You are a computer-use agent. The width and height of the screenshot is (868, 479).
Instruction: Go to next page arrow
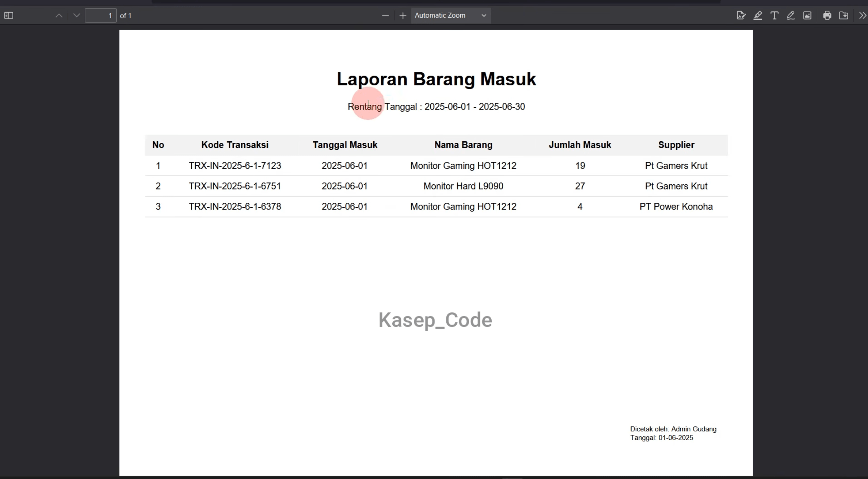coord(77,16)
